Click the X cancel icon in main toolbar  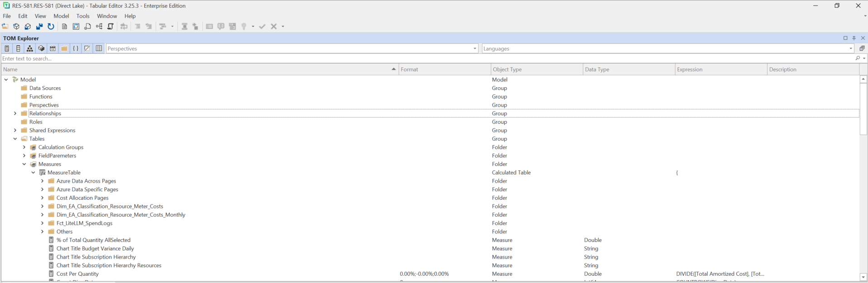[273, 26]
